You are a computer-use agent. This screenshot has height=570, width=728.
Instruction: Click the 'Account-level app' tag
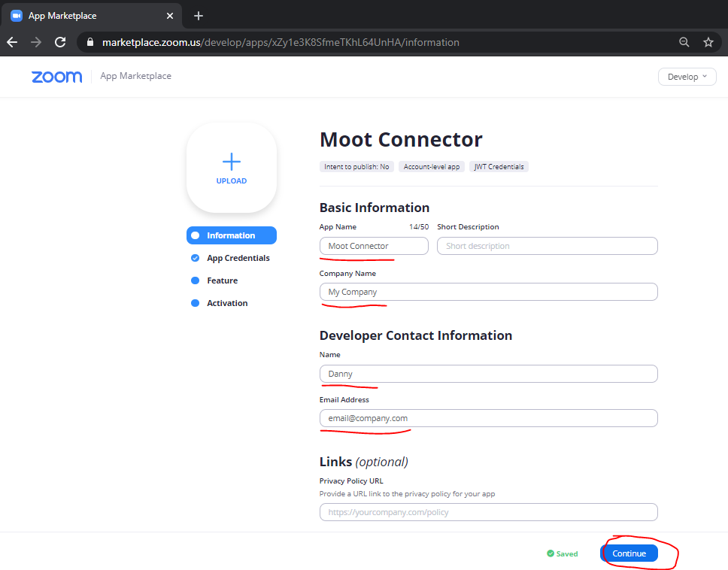click(x=432, y=167)
